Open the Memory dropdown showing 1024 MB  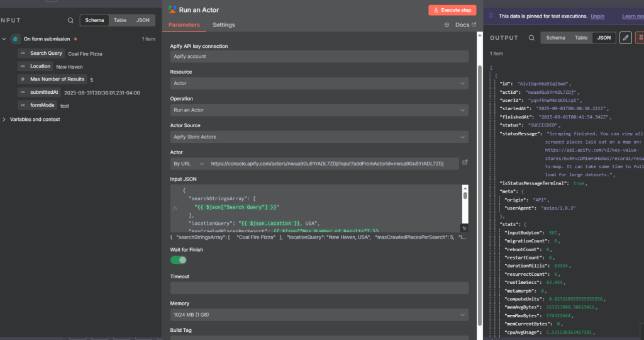click(x=319, y=315)
